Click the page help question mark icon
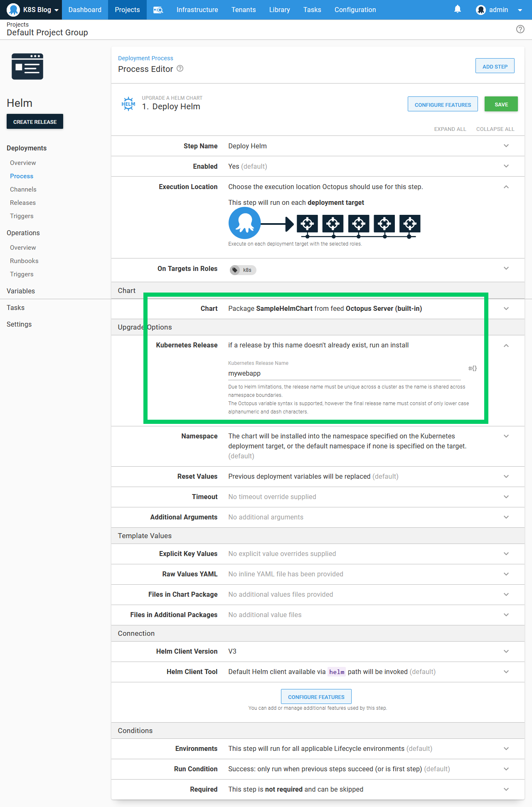Viewport: 532px width, 807px height. 520,29
